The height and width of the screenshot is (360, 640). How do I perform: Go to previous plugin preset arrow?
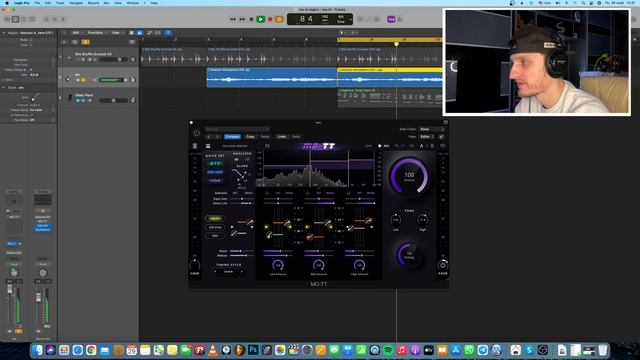(209, 137)
